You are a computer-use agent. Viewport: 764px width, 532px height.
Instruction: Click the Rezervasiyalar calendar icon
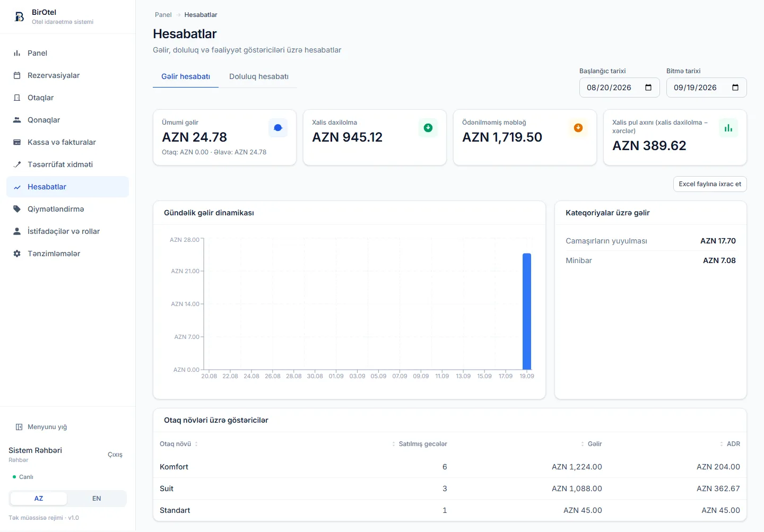(17, 75)
